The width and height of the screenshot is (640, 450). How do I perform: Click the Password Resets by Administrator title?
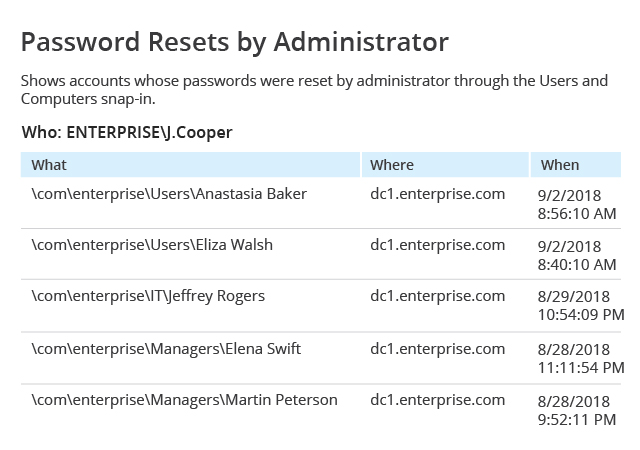(235, 42)
